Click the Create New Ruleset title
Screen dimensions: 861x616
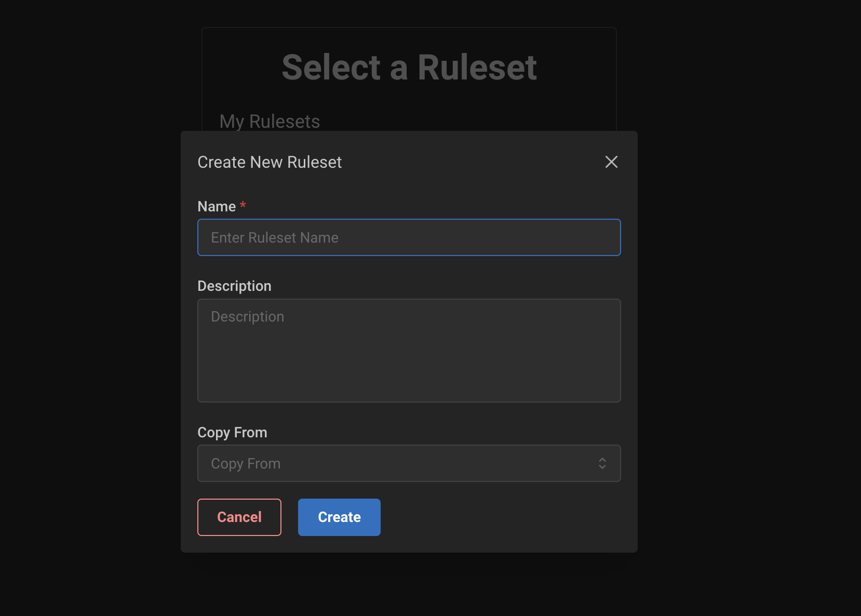pyautogui.click(x=270, y=162)
